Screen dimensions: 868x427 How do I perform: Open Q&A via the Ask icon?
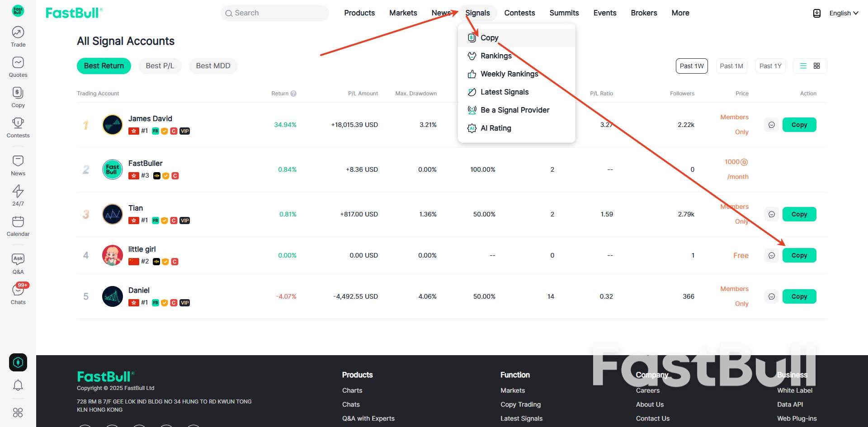(x=18, y=263)
